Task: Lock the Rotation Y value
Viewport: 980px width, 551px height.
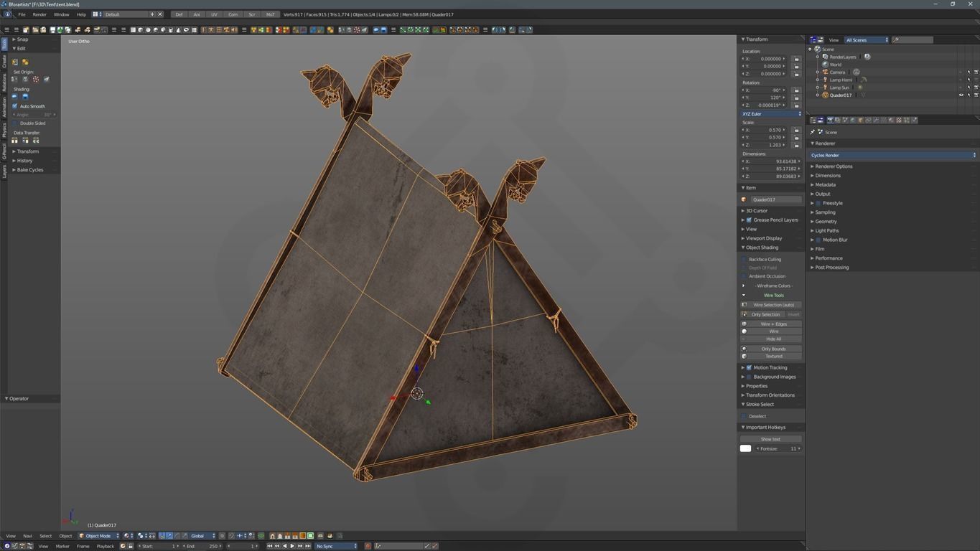Action: coord(796,98)
